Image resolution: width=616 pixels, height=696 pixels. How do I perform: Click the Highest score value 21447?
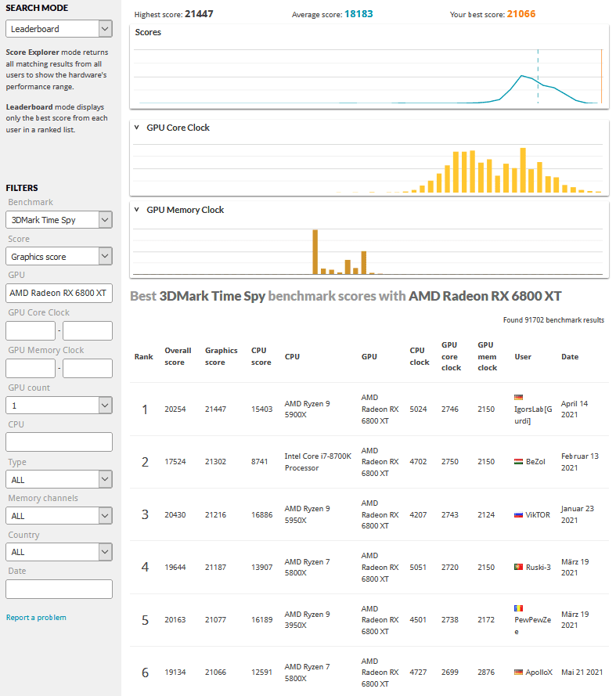pyautogui.click(x=199, y=14)
